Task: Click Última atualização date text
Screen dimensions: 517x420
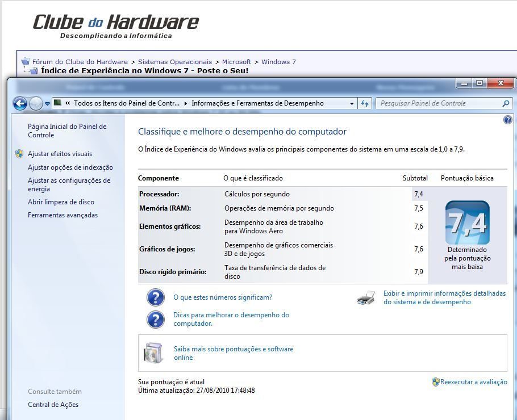Action: coord(197,390)
